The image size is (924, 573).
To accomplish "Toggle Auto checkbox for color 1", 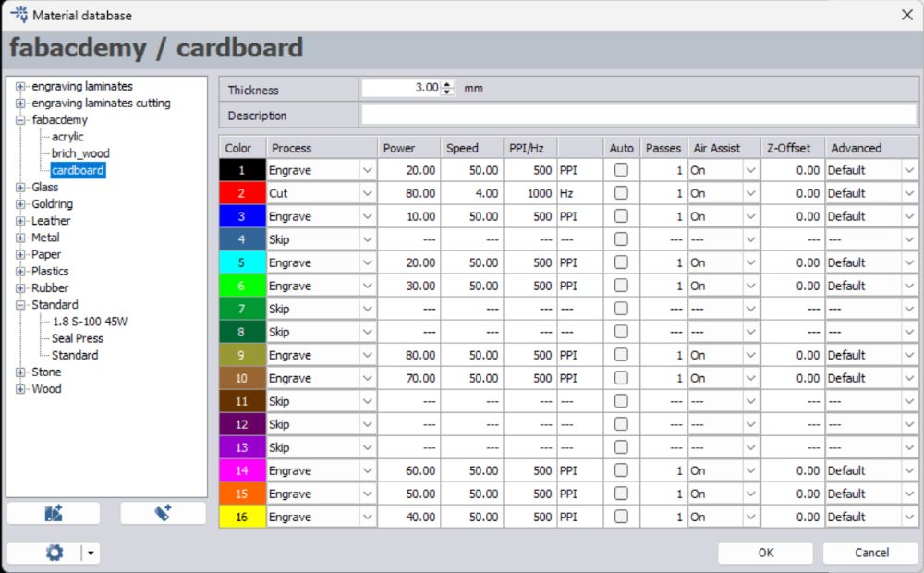I will click(x=621, y=170).
